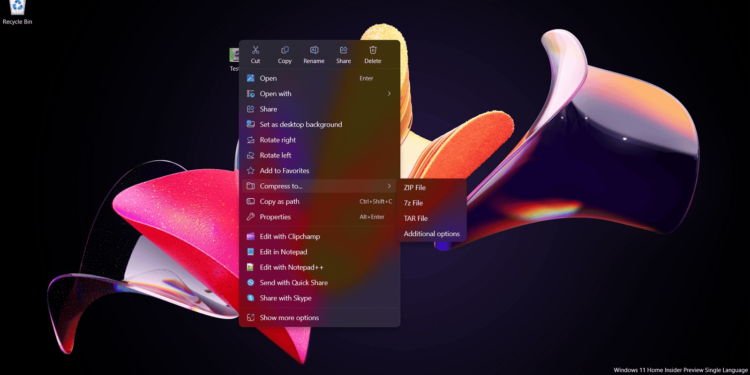Click Show more options
Viewport: 750px width, 375px height.
320,318
